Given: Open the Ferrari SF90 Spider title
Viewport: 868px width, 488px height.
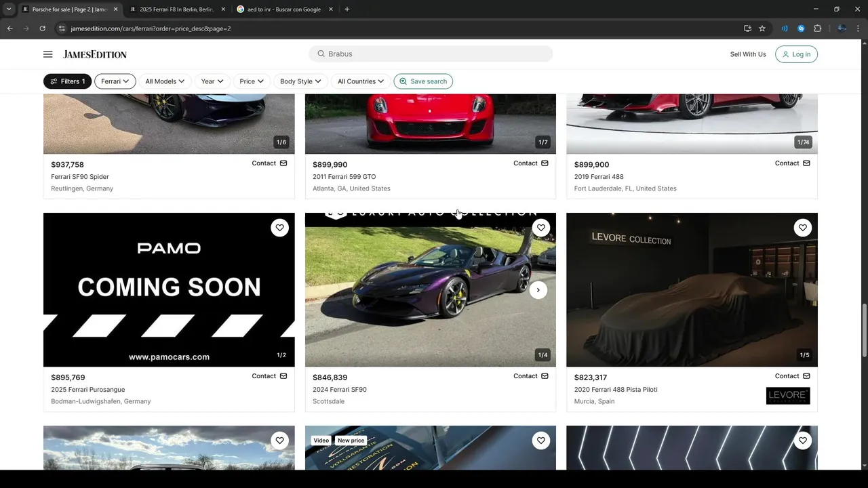Looking at the screenshot, I should 80,177.
